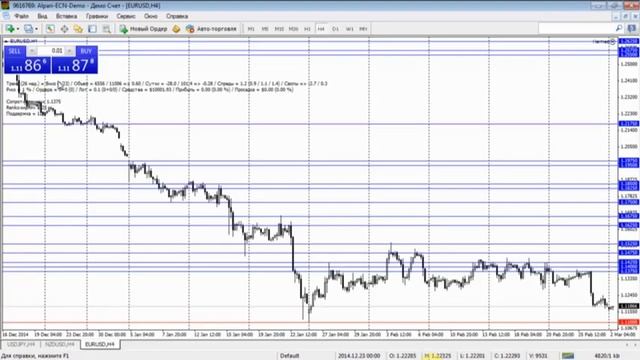Open the Справка menu
The height and width of the screenshot is (360, 640).
177,16
